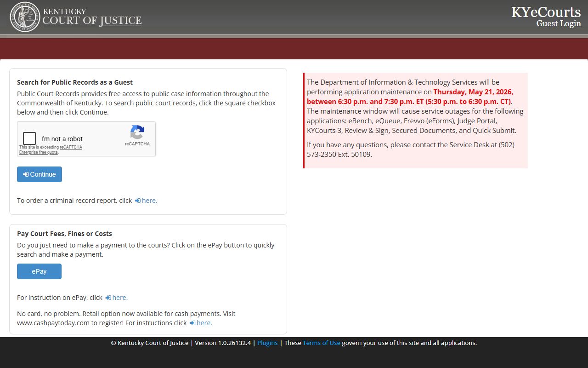The height and width of the screenshot is (368, 588).
Task: Click the 'Search for Public Records as a Guest' heading
Action: [75, 82]
